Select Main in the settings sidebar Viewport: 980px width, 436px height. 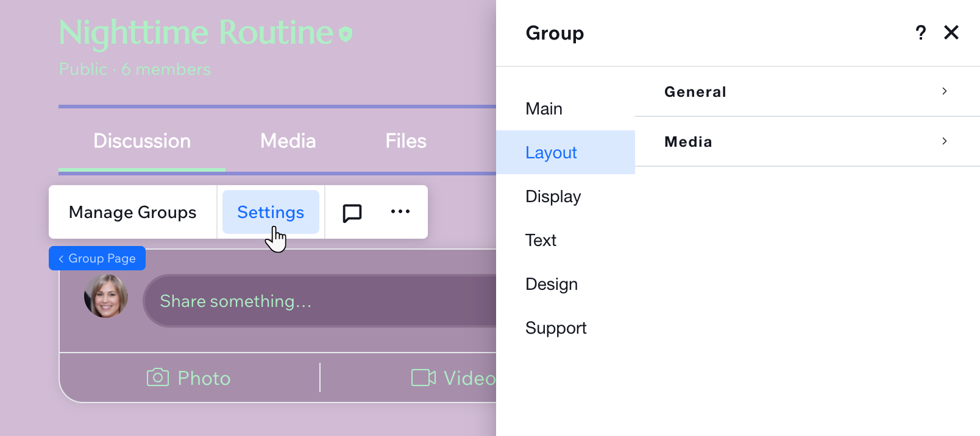tap(544, 109)
